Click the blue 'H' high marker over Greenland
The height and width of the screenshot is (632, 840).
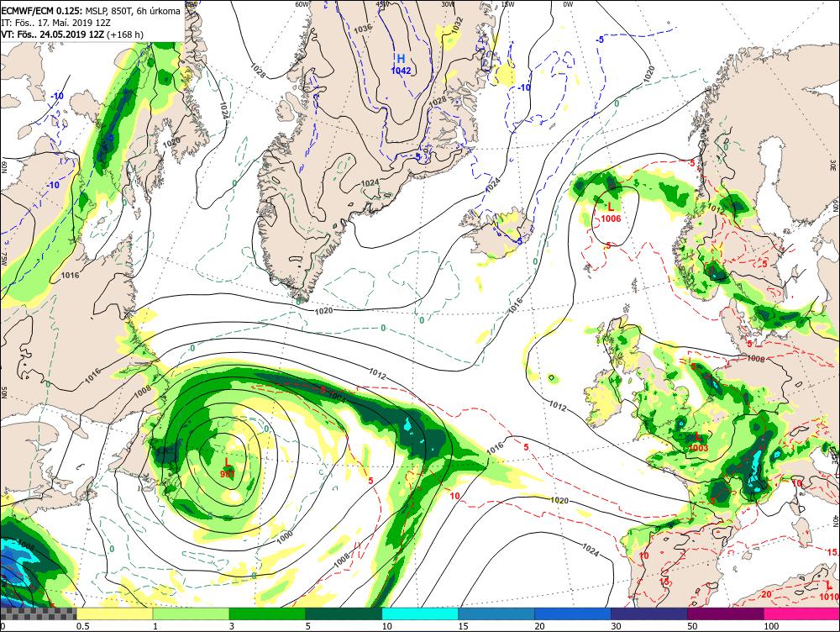coord(401,59)
